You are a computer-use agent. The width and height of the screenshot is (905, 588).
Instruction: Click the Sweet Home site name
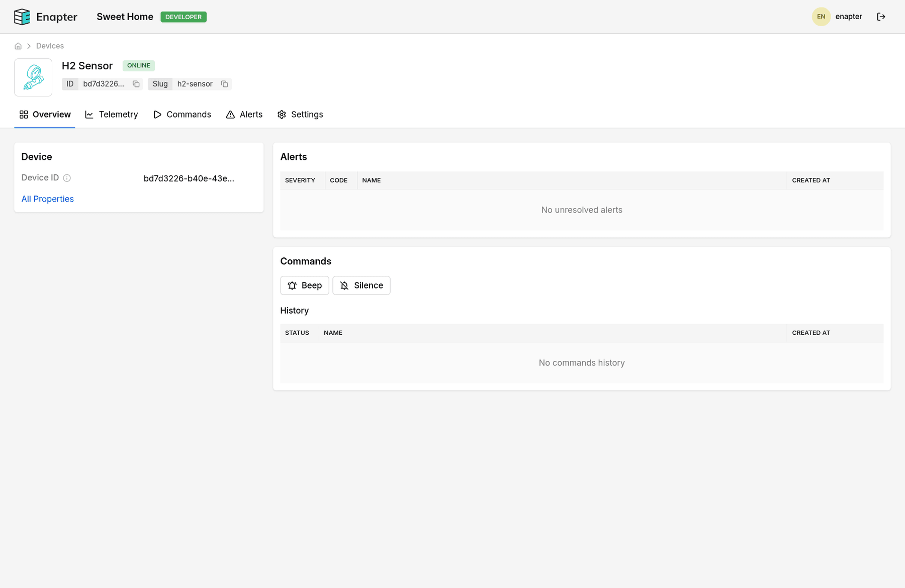tap(125, 17)
